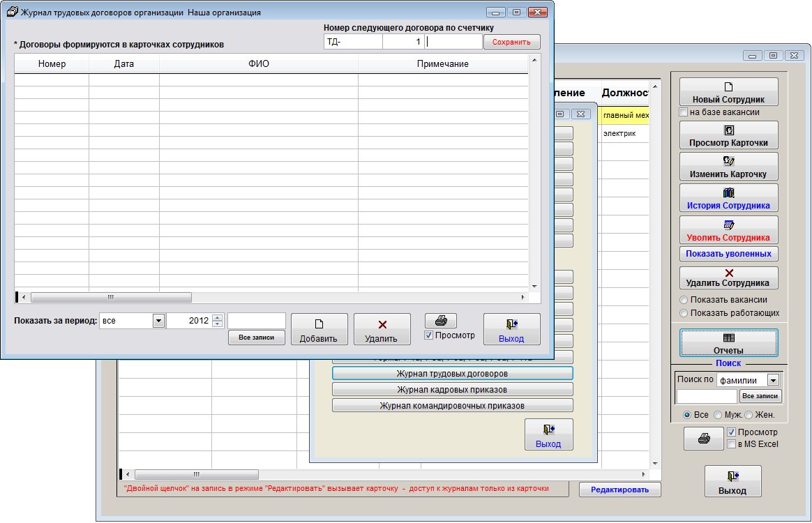812x523 pixels.
Task: Open the Поиск по фамилии dropdown
Action: [773, 380]
